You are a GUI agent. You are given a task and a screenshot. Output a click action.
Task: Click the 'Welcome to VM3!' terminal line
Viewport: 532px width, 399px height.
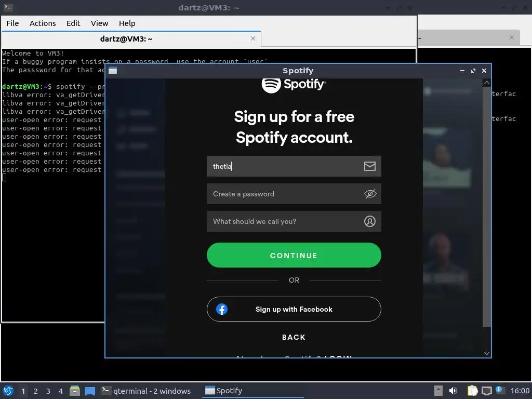(33, 54)
